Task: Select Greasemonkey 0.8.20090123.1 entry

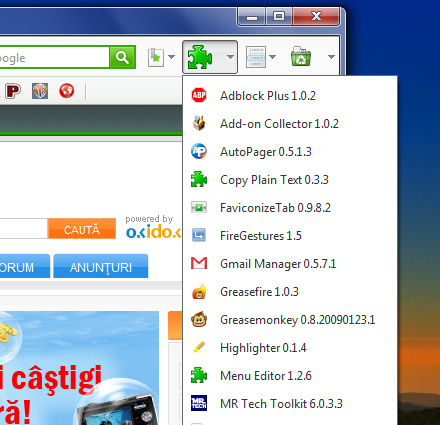Action: click(x=290, y=320)
